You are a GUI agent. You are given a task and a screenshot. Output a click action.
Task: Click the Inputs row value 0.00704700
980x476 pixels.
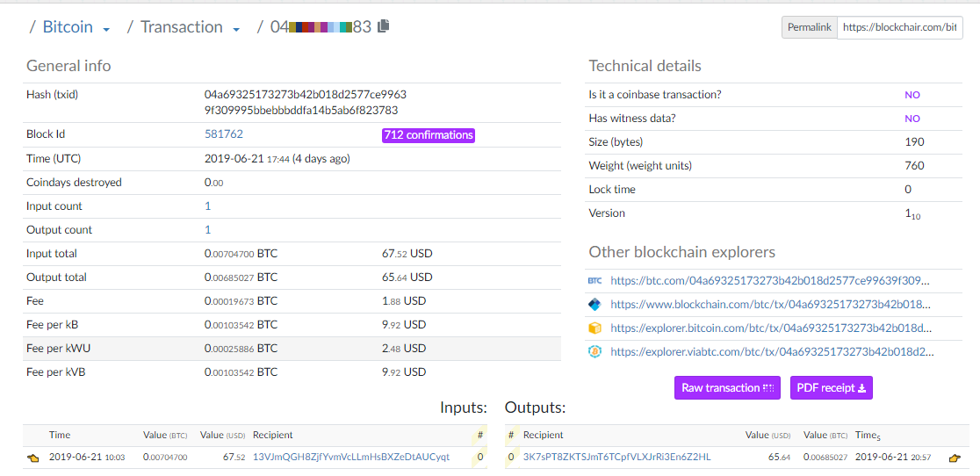tap(165, 458)
